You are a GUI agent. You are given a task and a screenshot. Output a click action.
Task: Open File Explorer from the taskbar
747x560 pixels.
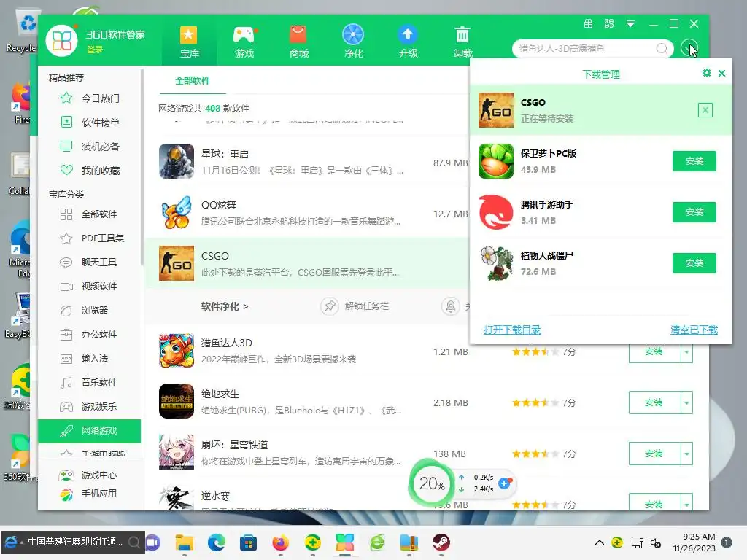tap(185, 542)
